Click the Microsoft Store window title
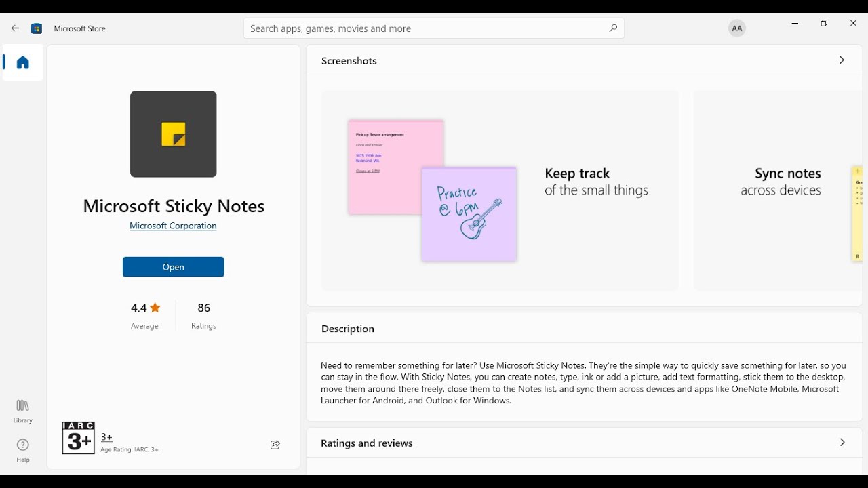 (80, 28)
